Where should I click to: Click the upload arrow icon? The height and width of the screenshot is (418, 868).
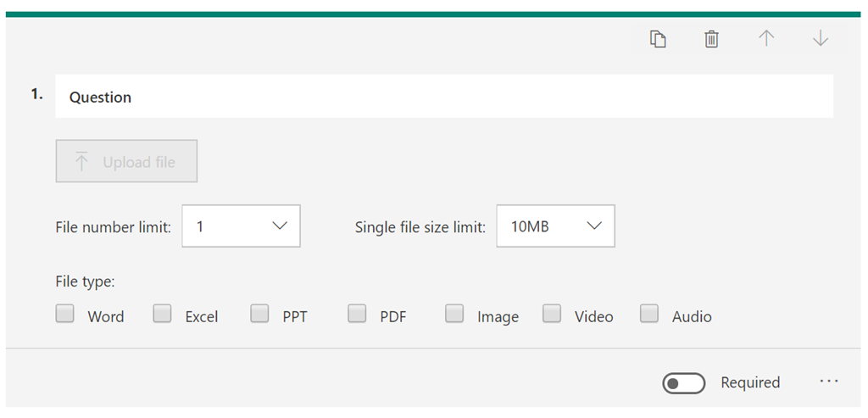coord(81,161)
